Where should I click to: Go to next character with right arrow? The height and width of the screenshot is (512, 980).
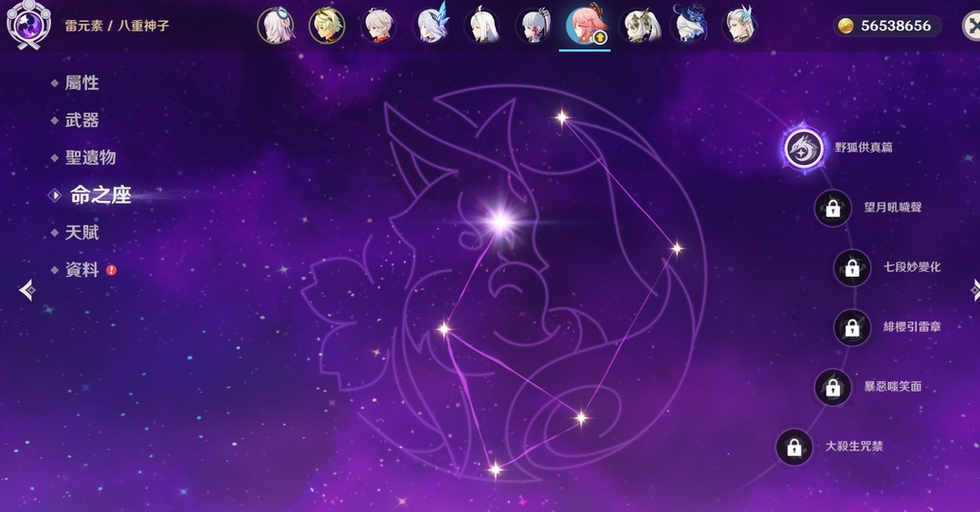pos(975,290)
